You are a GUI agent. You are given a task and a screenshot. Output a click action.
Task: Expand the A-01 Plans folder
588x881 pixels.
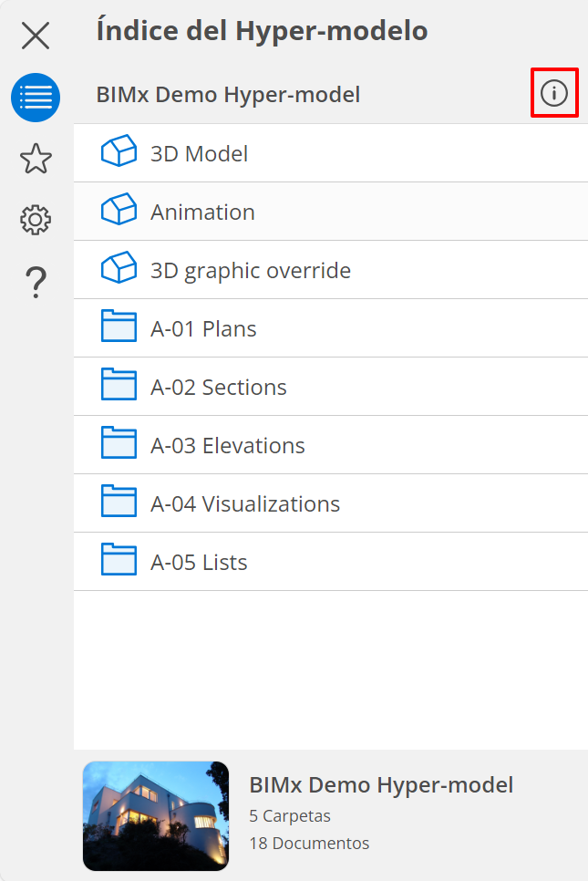pyautogui.click(x=203, y=328)
